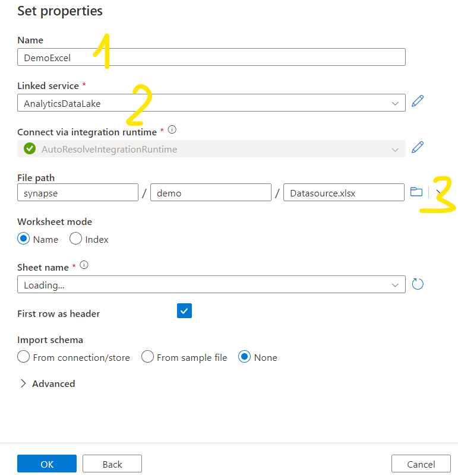Edit the integration runtime pencil icon
458x476 pixels.
pyautogui.click(x=418, y=147)
